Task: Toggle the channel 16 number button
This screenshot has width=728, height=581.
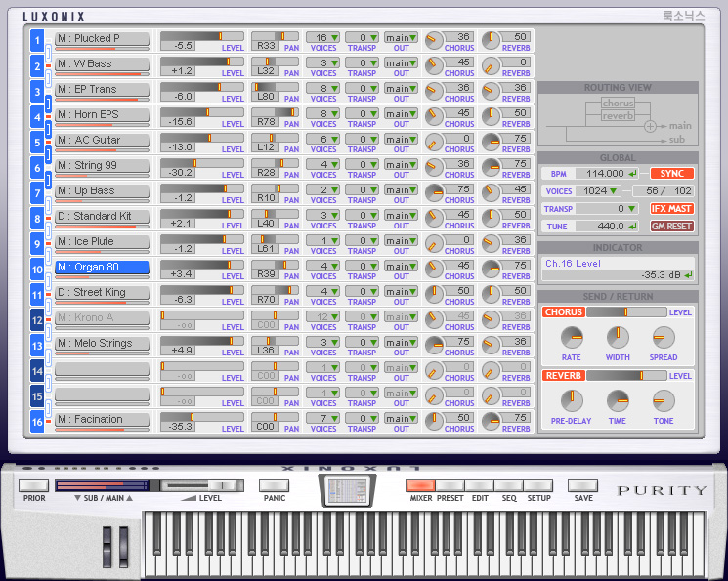Action: tap(37, 422)
